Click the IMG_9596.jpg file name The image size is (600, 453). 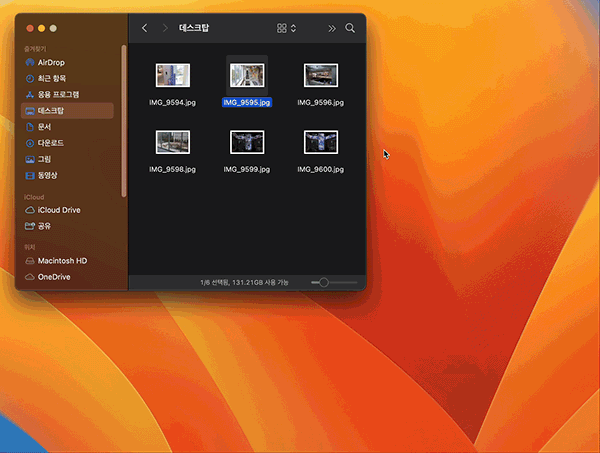[x=321, y=103]
